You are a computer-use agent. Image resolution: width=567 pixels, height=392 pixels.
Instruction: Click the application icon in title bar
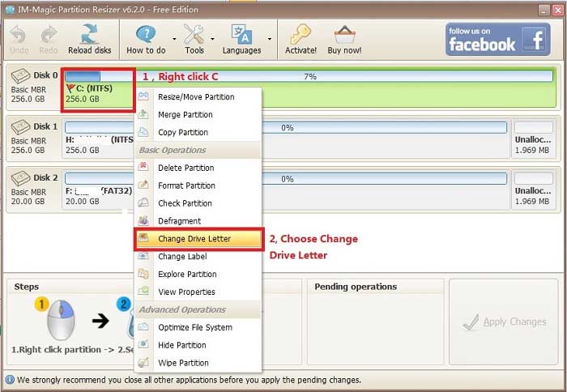click(10, 10)
